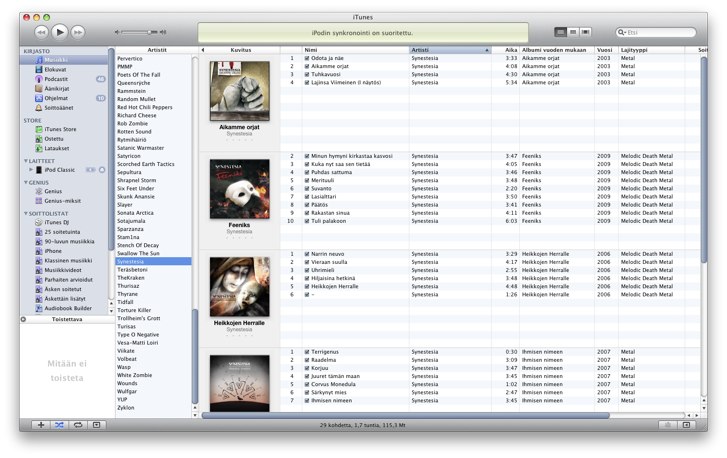Collapse the GENIUS section

[x=26, y=183]
